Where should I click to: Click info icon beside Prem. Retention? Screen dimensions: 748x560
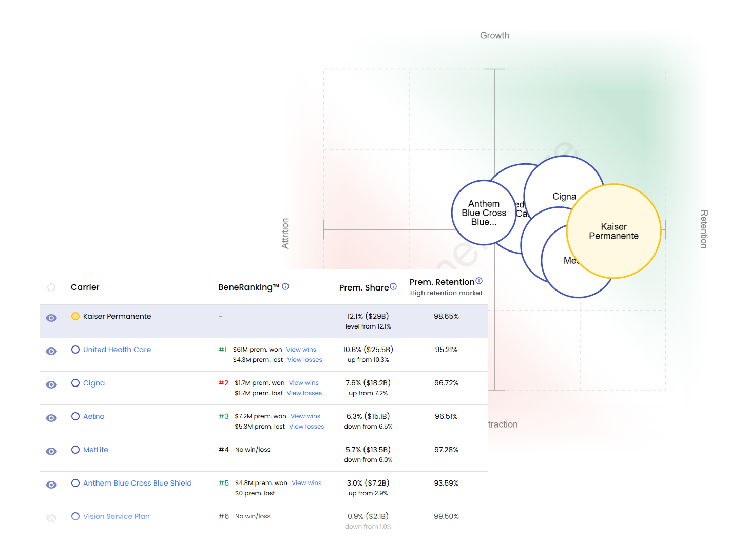pyautogui.click(x=479, y=281)
